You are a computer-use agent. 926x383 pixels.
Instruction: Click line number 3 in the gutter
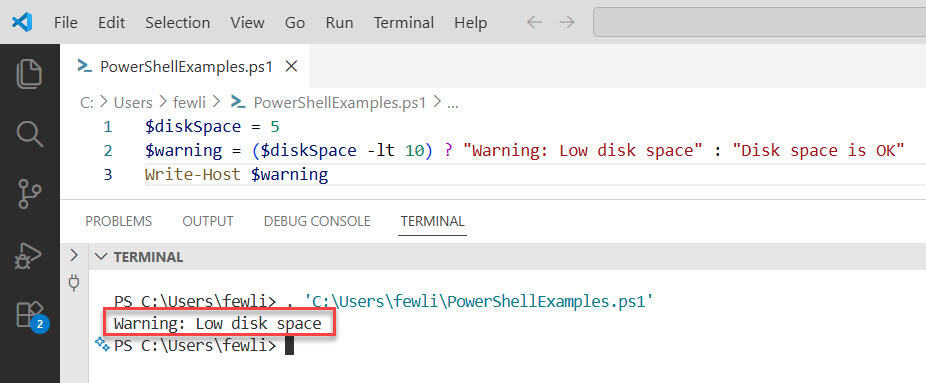[x=107, y=175]
